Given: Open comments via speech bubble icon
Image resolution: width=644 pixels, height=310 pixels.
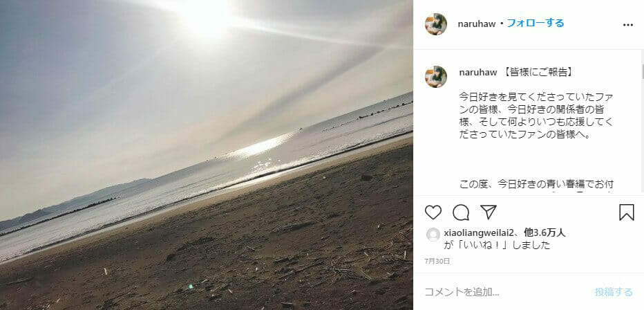Looking at the screenshot, I should (x=461, y=212).
